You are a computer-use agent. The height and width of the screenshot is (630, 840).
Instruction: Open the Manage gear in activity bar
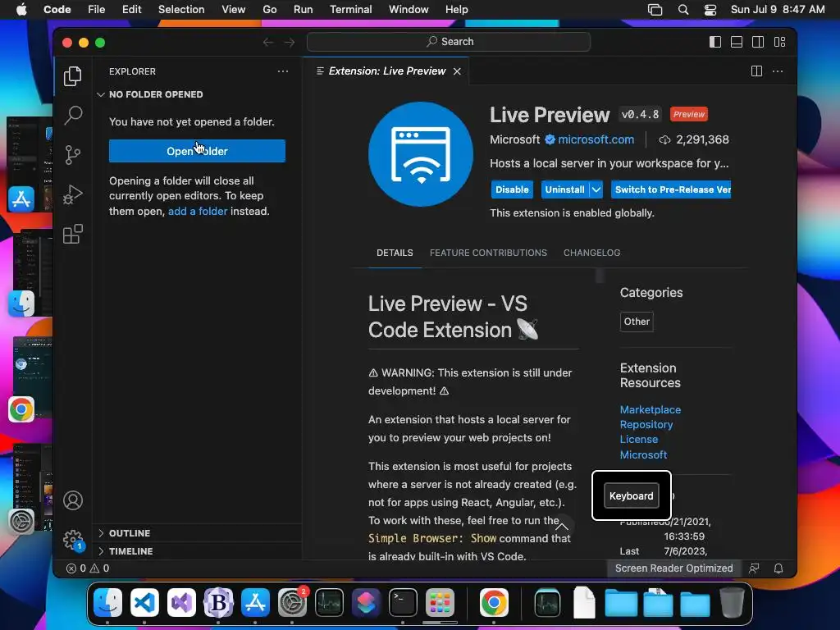click(73, 540)
